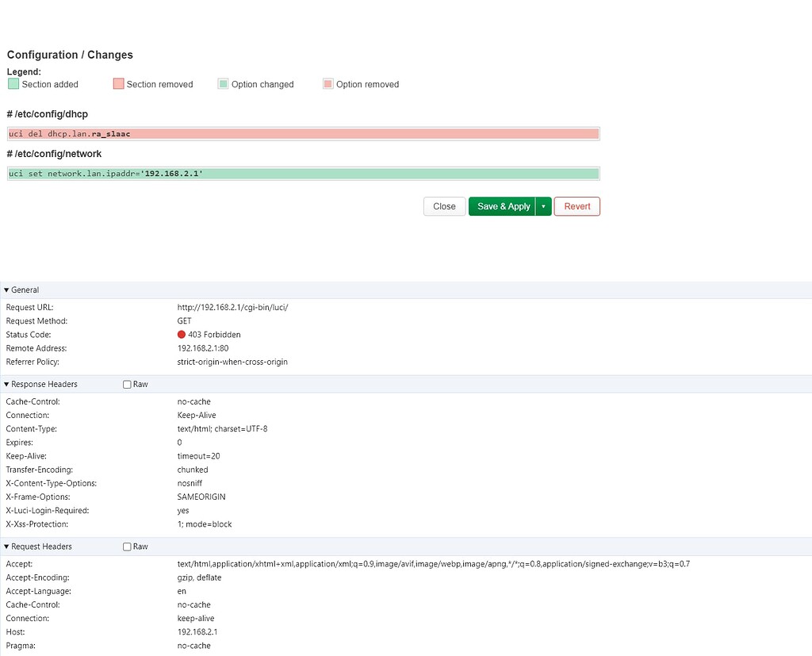Viewport: 812px width, 656px height.
Task: Click the Close button below the diff
Action: click(x=444, y=206)
